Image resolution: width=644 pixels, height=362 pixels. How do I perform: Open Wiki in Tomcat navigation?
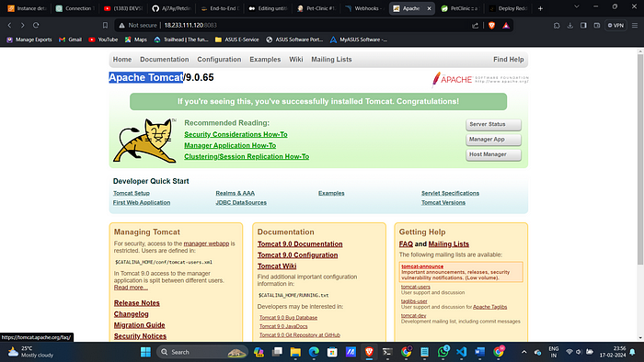(x=295, y=60)
